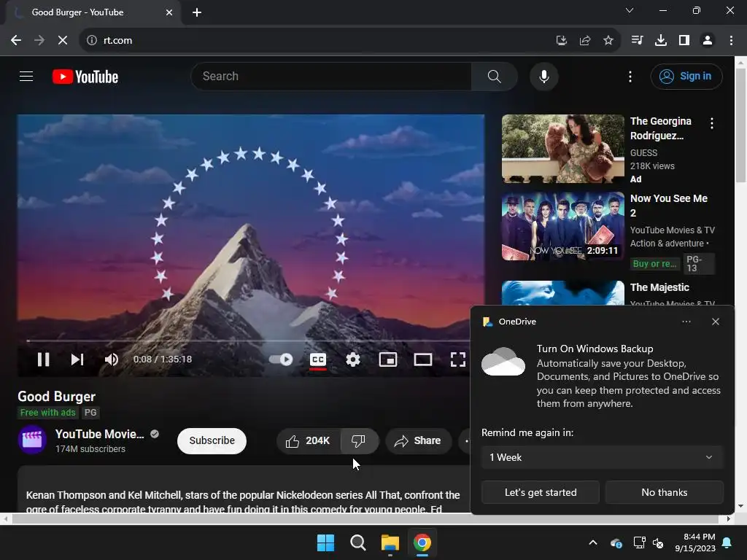Image resolution: width=747 pixels, height=560 pixels.
Task: Click Let's get started in OneDrive
Action: (541, 492)
